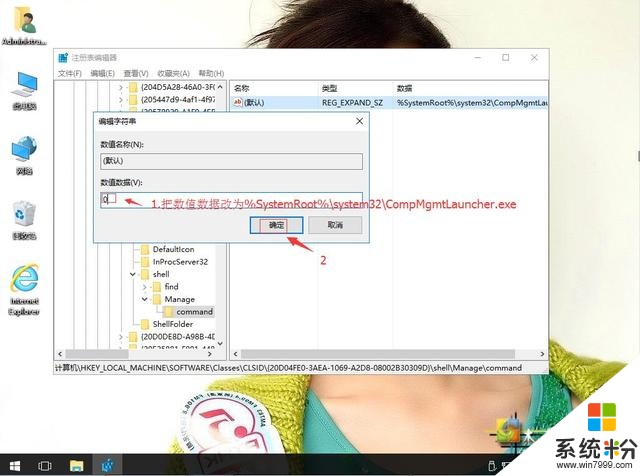Open File Explorer from the taskbar
The width and height of the screenshot is (640, 476).
76,465
